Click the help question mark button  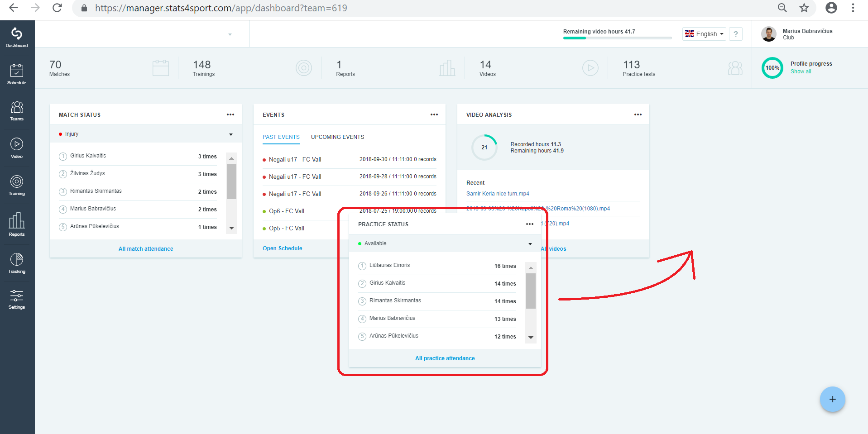tap(736, 34)
